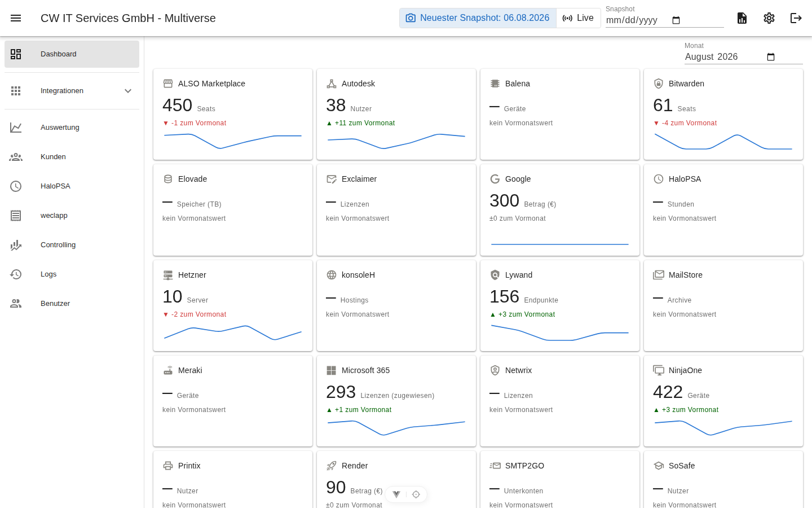Image resolution: width=812 pixels, height=508 pixels.
Task: Click the NinjaOne monitor icon
Action: [x=659, y=370]
